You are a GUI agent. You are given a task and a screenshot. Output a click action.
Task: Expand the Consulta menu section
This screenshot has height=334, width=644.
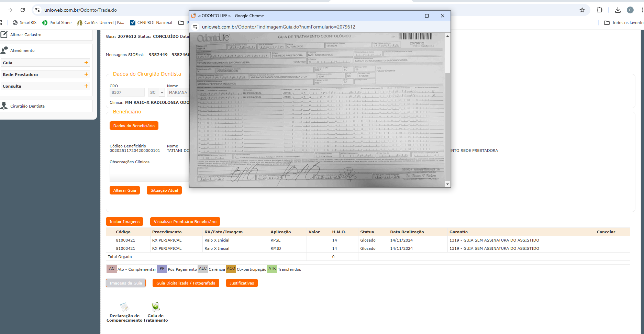click(x=86, y=86)
